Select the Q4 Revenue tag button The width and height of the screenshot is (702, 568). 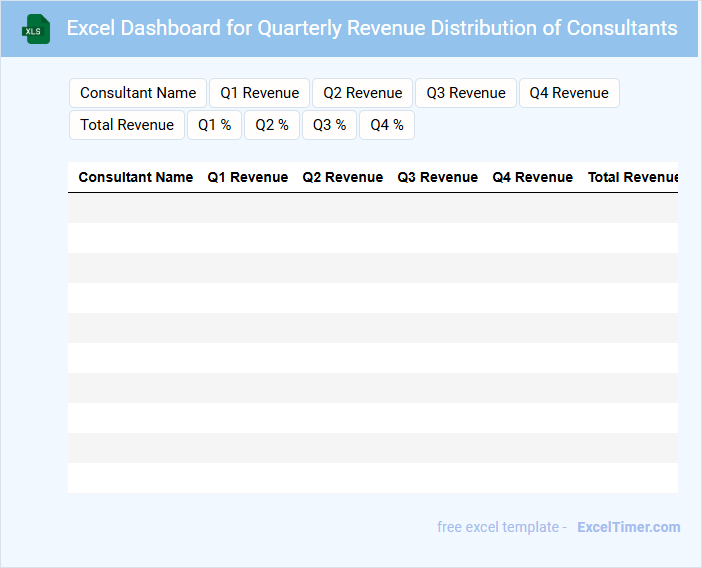[569, 93]
